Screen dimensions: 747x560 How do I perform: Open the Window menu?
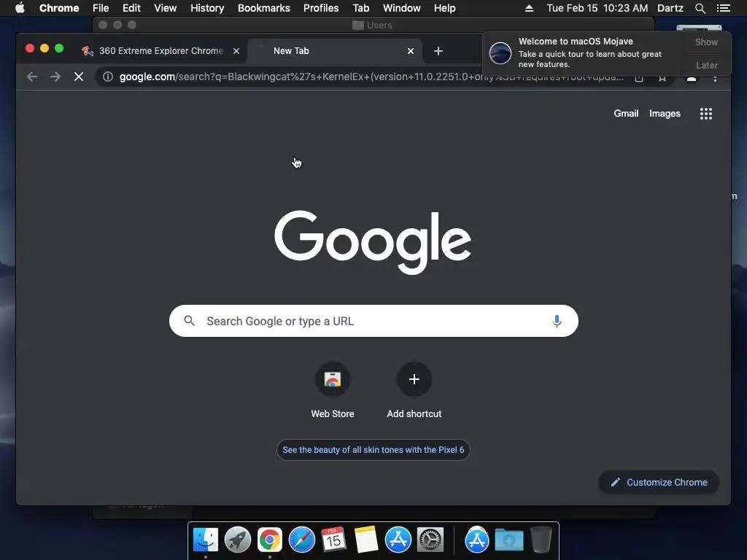click(402, 8)
